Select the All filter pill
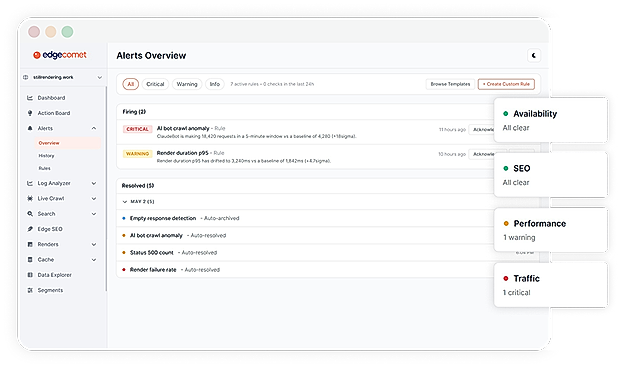 (x=131, y=84)
